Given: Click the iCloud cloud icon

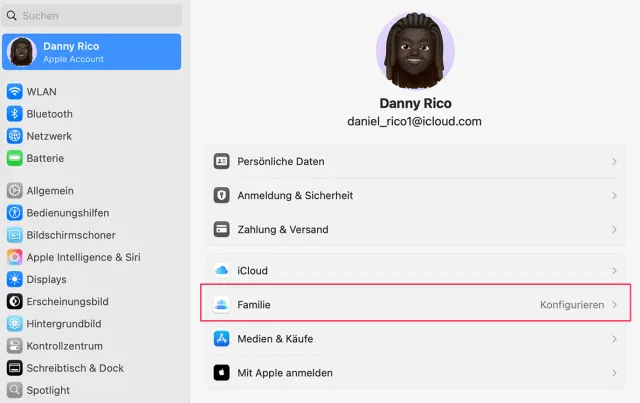Looking at the screenshot, I should click(222, 270).
